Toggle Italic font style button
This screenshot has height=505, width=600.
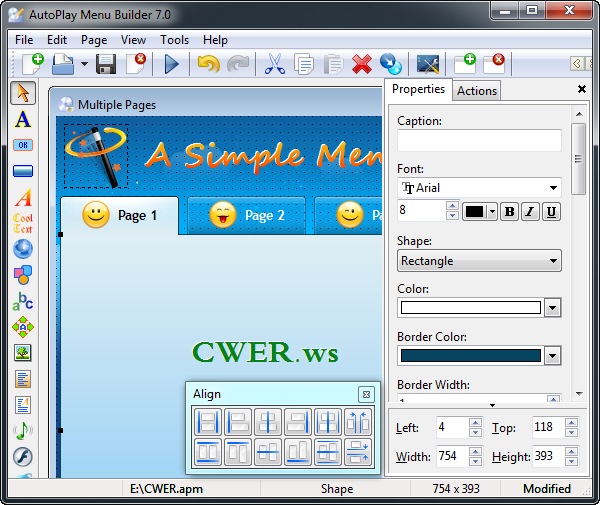[530, 211]
